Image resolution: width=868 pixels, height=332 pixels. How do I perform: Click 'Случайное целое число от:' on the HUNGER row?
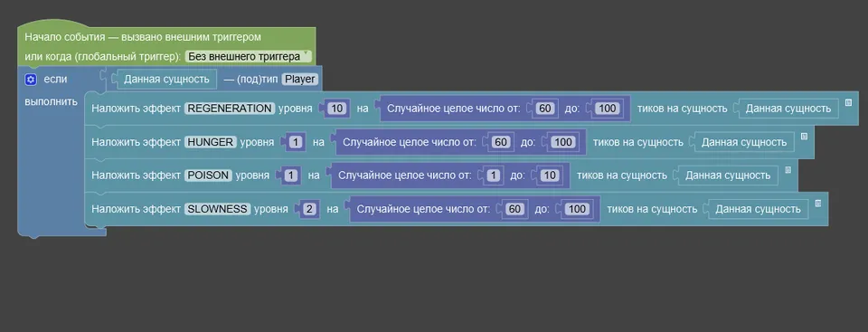click(x=410, y=142)
